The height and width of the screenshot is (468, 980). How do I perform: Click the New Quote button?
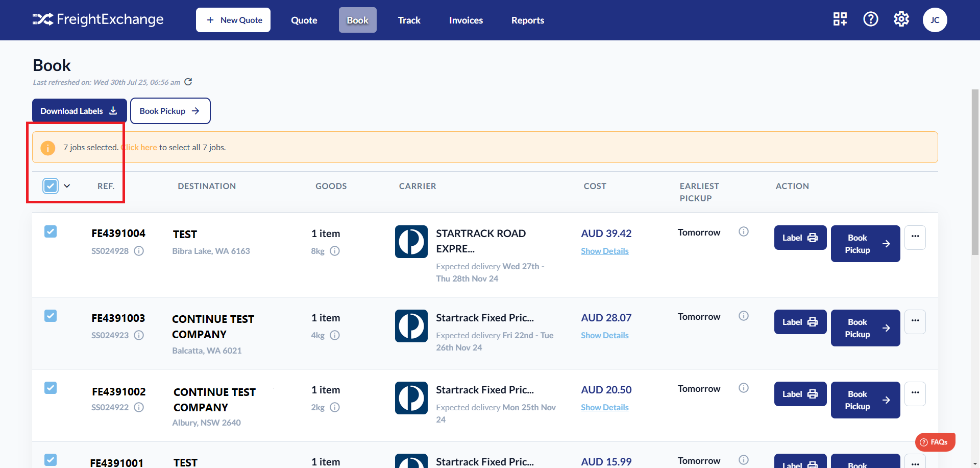(233, 20)
